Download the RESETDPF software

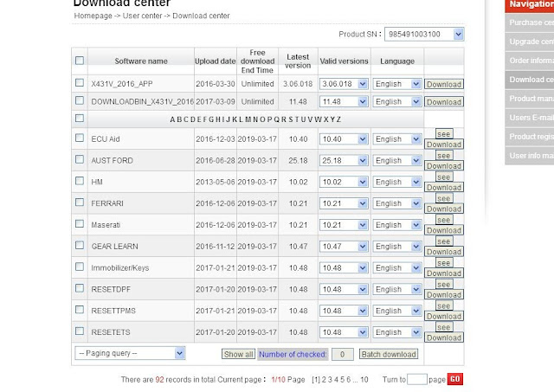(444, 295)
